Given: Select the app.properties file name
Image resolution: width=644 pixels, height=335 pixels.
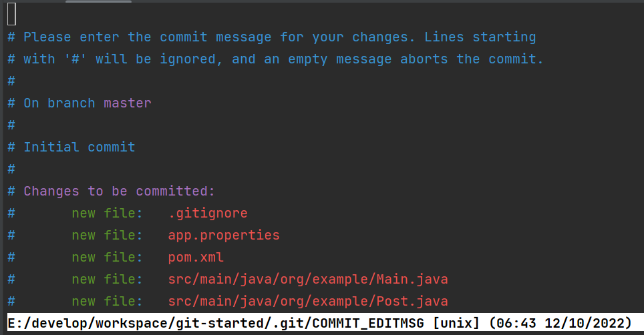Looking at the screenshot, I should [224, 236].
